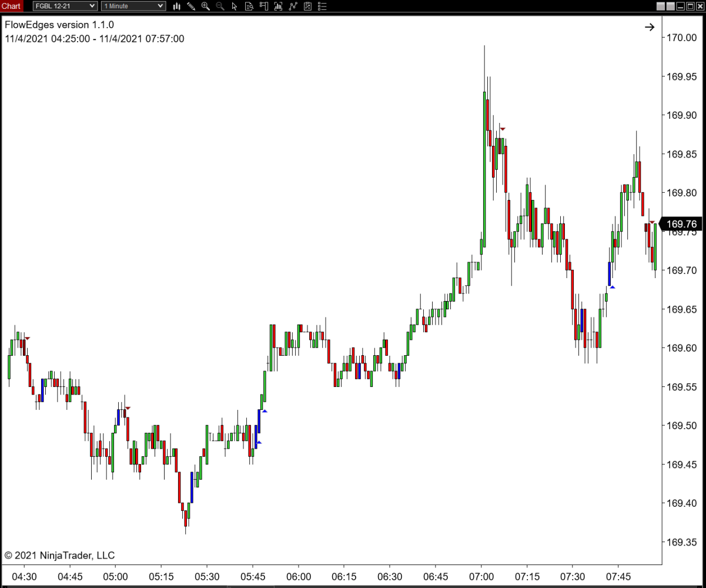Minimize the chart window
706x588 pixels.
(x=681, y=6)
